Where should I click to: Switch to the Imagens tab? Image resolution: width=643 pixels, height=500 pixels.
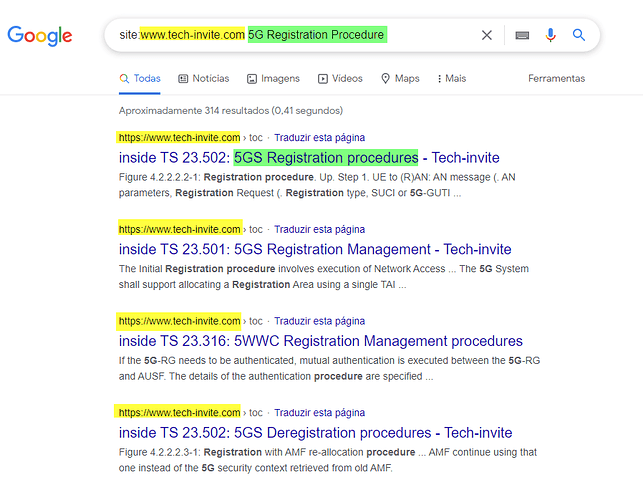[x=274, y=78]
